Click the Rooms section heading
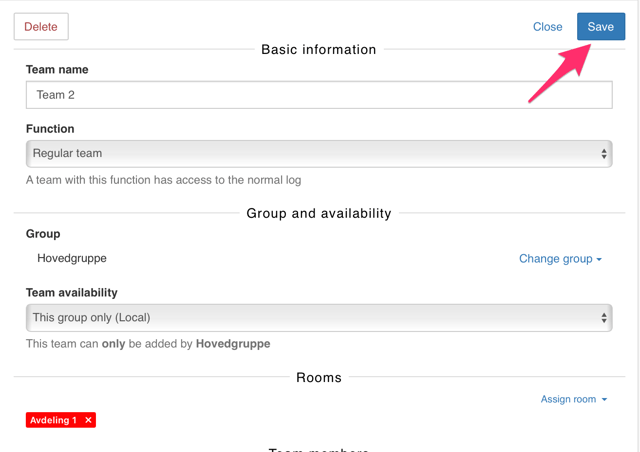The height and width of the screenshot is (452, 640). (x=318, y=377)
